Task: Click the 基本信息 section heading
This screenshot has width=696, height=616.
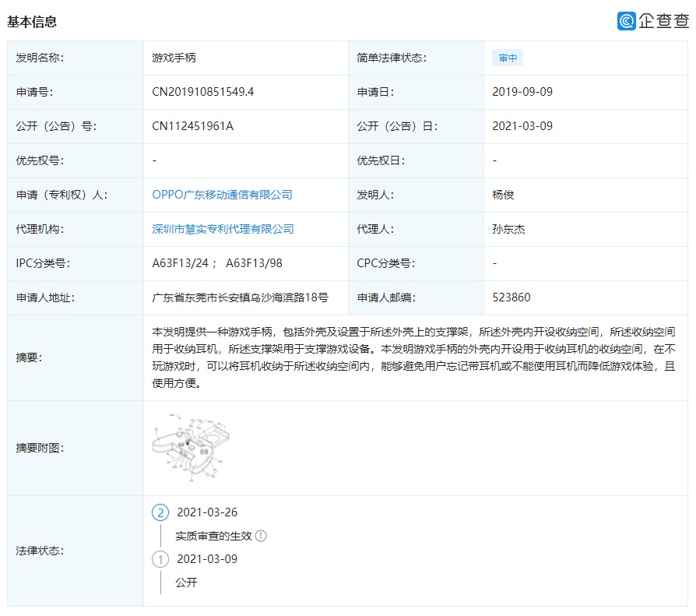Action: coord(32,22)
